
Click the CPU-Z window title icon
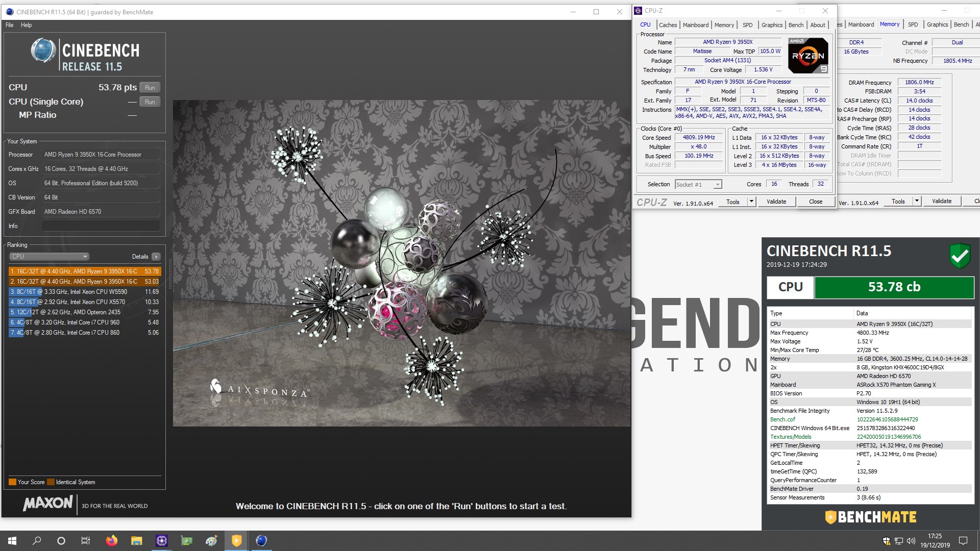tap(639, 11)
